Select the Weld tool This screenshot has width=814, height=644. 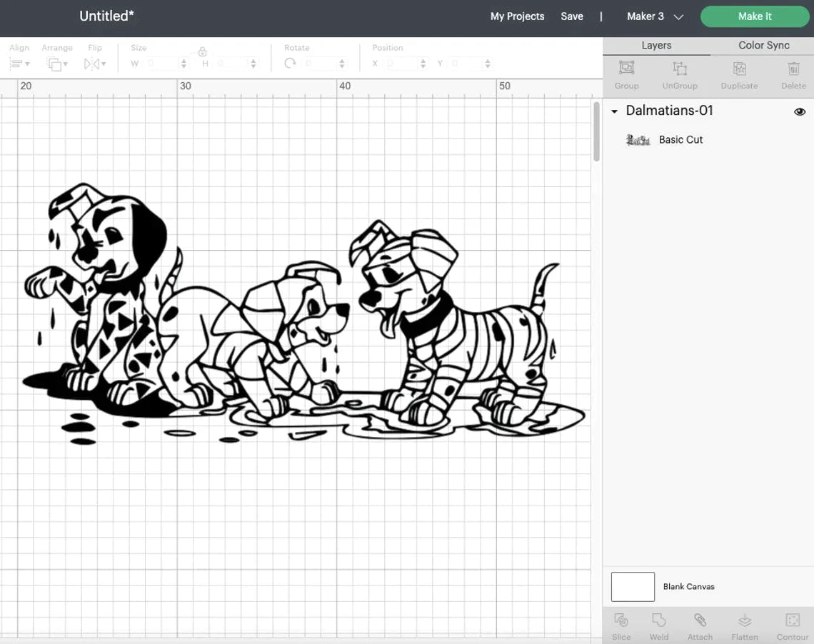659,620
